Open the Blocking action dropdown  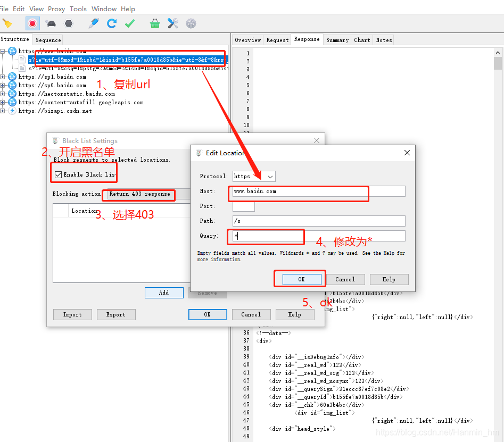(x=150, y=194)
